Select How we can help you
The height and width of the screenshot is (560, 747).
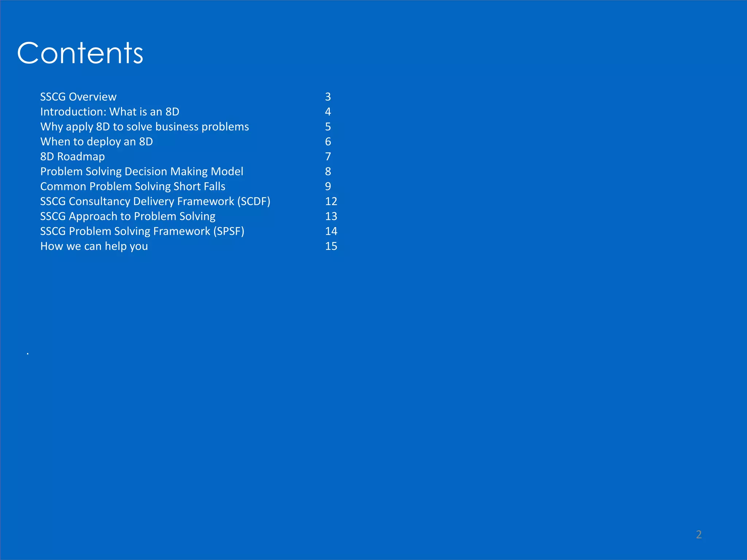pos(94,246)
